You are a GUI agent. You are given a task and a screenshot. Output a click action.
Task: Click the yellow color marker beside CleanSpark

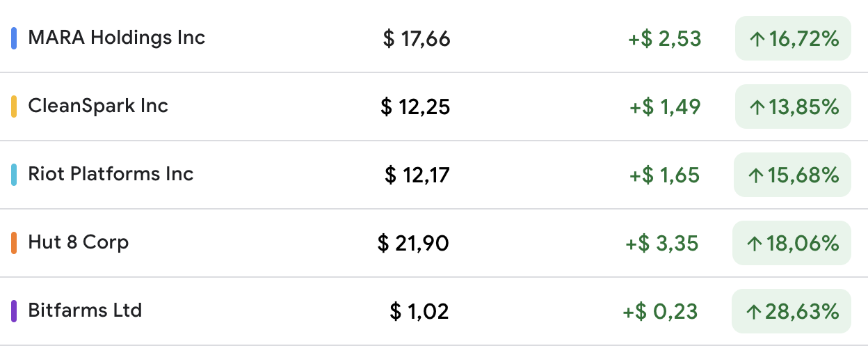point(14,106)
